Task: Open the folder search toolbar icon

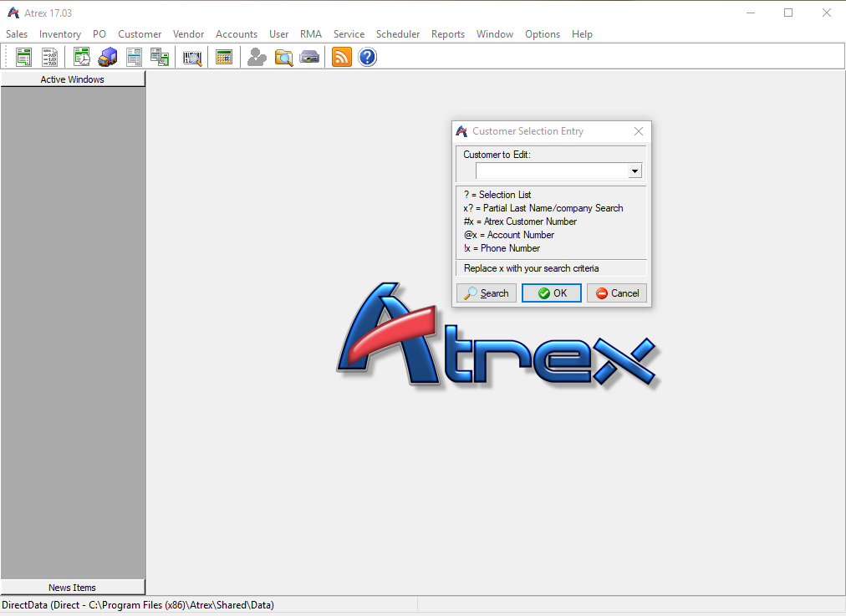Action: click(283, 56)
